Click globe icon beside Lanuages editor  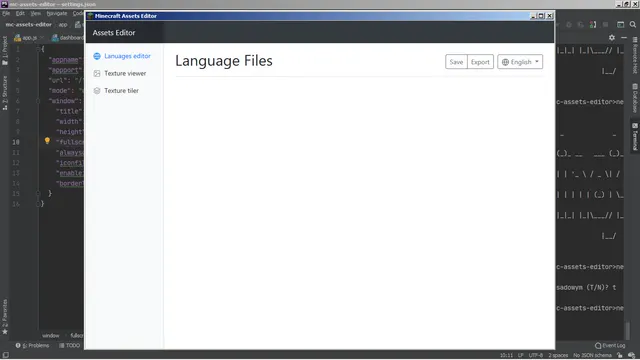click(97, 56)
